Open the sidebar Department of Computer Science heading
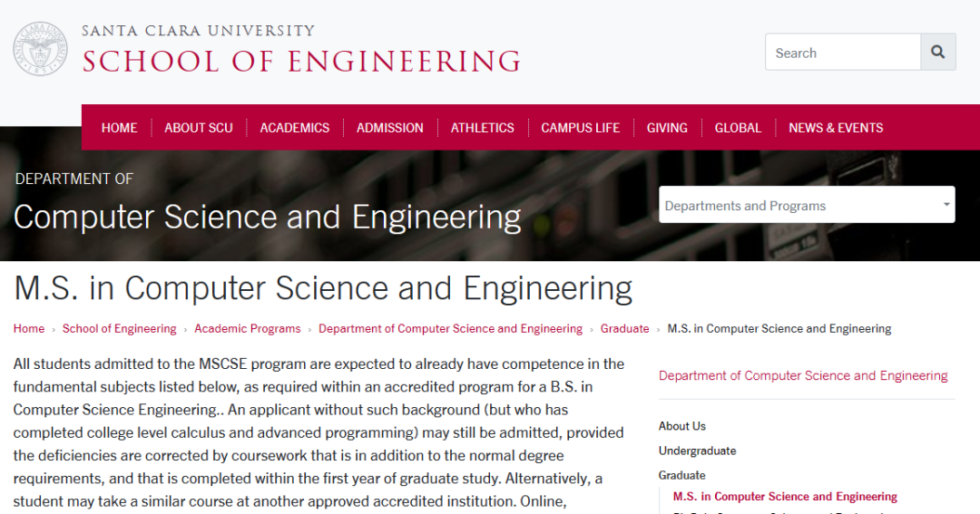This screenshot has height=514, width=980. (803, 375)
